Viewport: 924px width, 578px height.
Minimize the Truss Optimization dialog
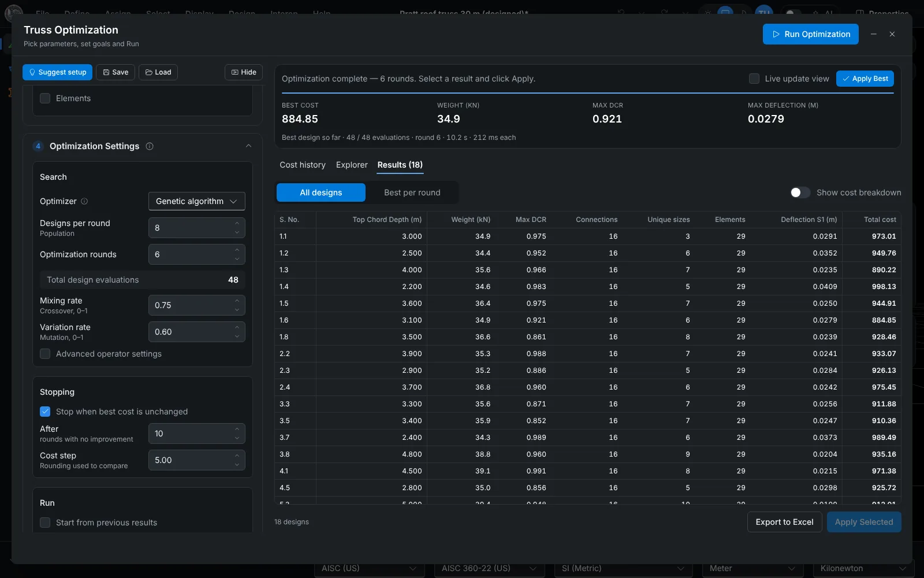point(874,34)
